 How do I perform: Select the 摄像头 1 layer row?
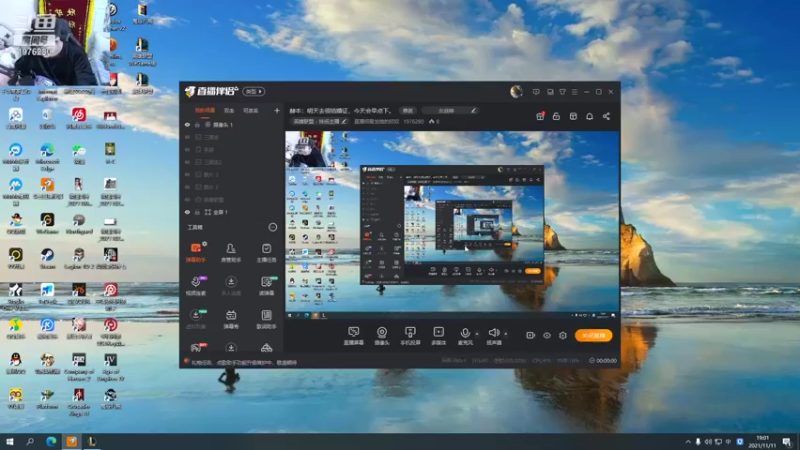(232, 124)
